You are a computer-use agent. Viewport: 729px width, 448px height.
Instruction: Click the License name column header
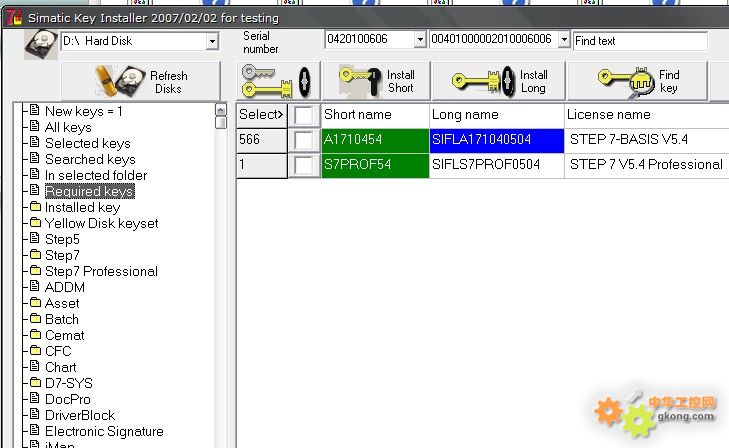coord(647,115)
